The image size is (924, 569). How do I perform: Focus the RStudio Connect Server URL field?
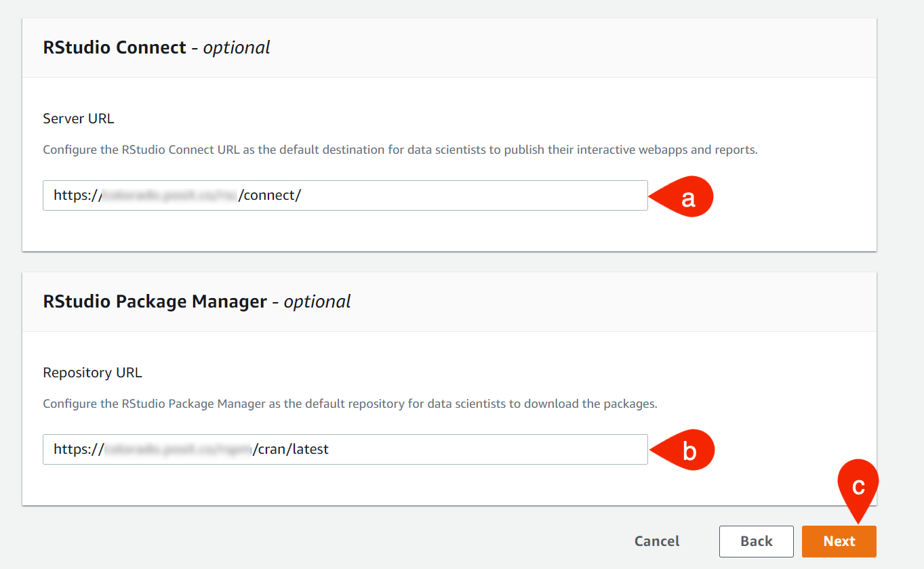(x=475, y=195)
